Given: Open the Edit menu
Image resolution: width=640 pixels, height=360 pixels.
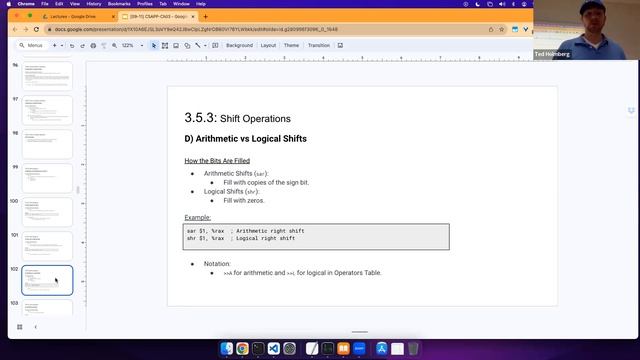Looking at the screenshot, I should coord(59,4).
